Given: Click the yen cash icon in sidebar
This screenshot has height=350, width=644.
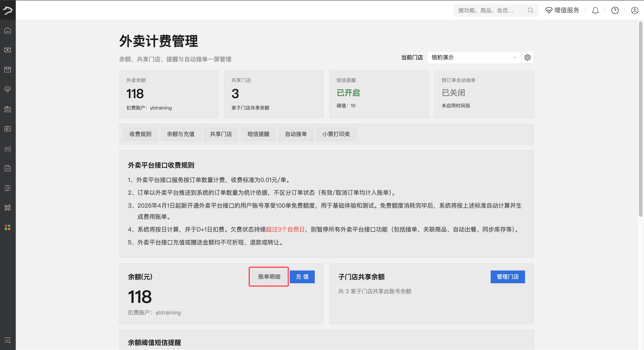Looking at the screenshot, I should tap(7, 50).
